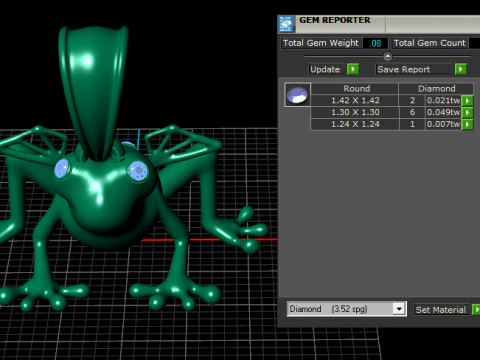Click the frog's left blue gem eye

coord(62,168)
